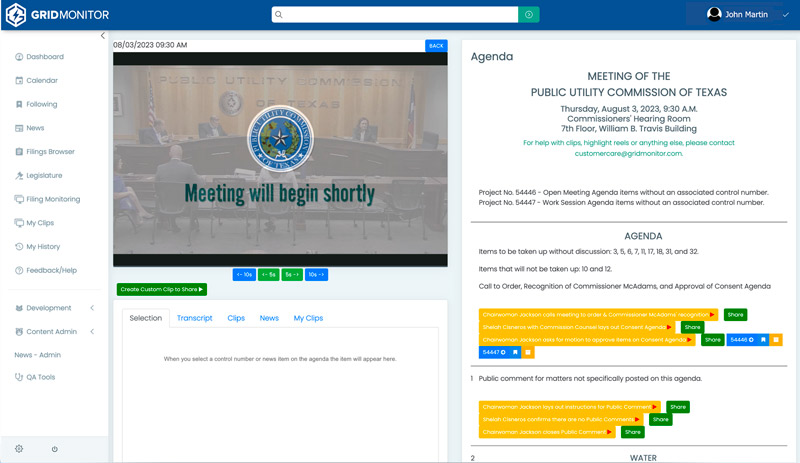This screenshot has width=800, height=463.
Task: Rewind video by 10 seconds
Action: pos(244,275)
